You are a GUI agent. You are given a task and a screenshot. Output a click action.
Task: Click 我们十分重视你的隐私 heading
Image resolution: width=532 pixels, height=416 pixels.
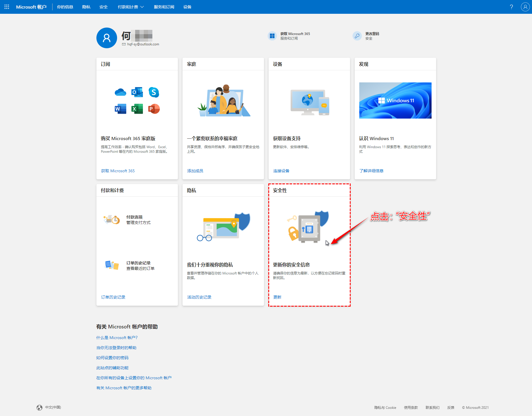[x=210, y=265]
